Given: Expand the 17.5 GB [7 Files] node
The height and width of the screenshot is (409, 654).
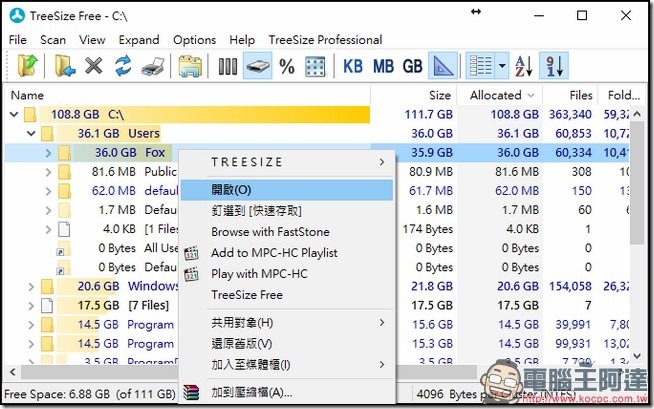Looking at the screenshot, I should 31,306.
